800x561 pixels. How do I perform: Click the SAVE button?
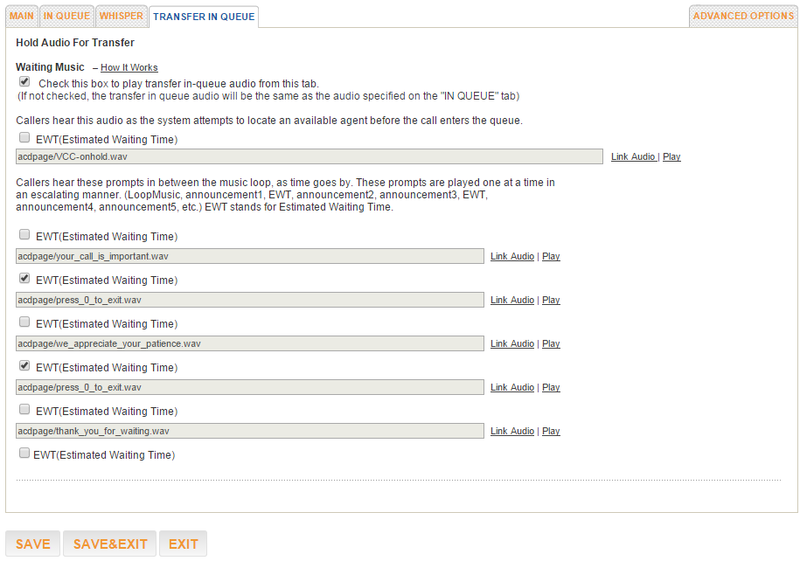click(33, 544)
